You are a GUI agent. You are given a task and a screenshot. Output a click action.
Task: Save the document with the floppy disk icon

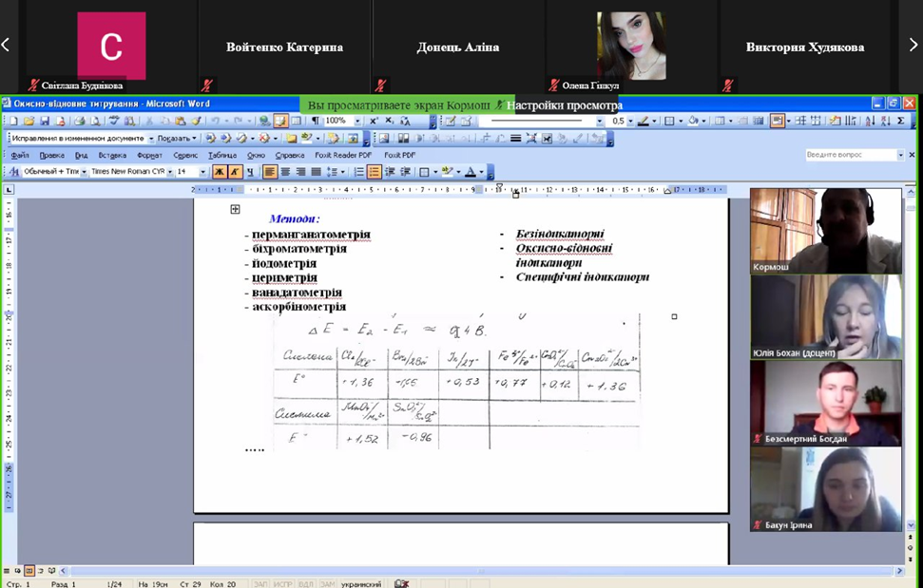tap(44, 122)
